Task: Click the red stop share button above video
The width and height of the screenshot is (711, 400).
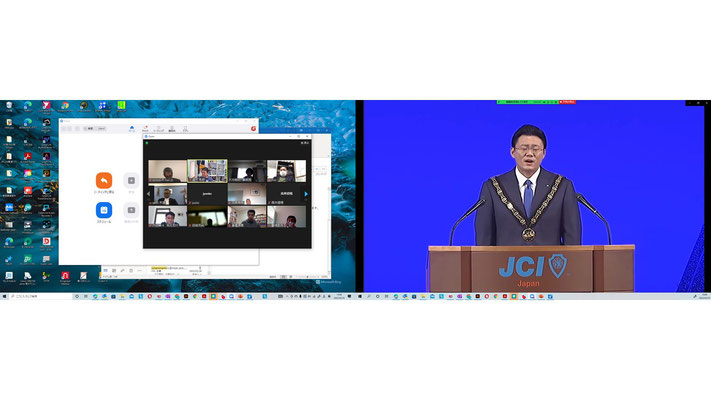Action: point(567,102)
